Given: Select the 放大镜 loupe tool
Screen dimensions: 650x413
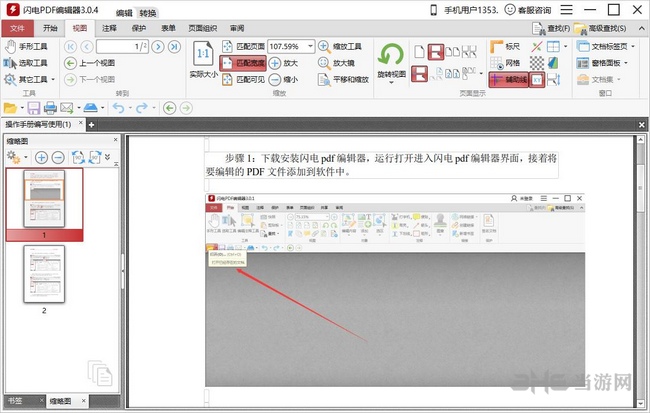Looking at the screenshot, I should tap(337, 63).
